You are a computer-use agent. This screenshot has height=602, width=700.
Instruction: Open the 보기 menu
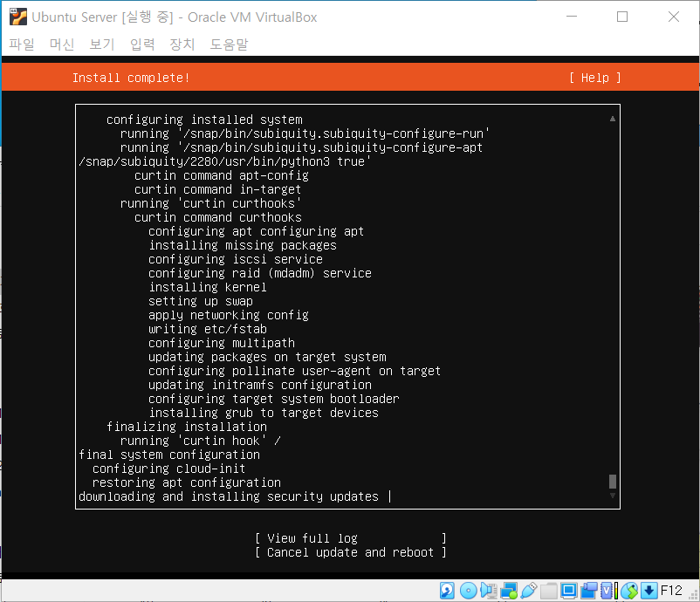(102, 44)
